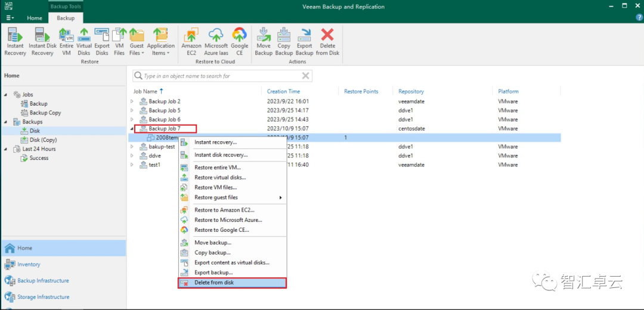Select the Virtual Disks restore icon
Viewport: 644px width, 310px height.
click(x=84, y=42)
